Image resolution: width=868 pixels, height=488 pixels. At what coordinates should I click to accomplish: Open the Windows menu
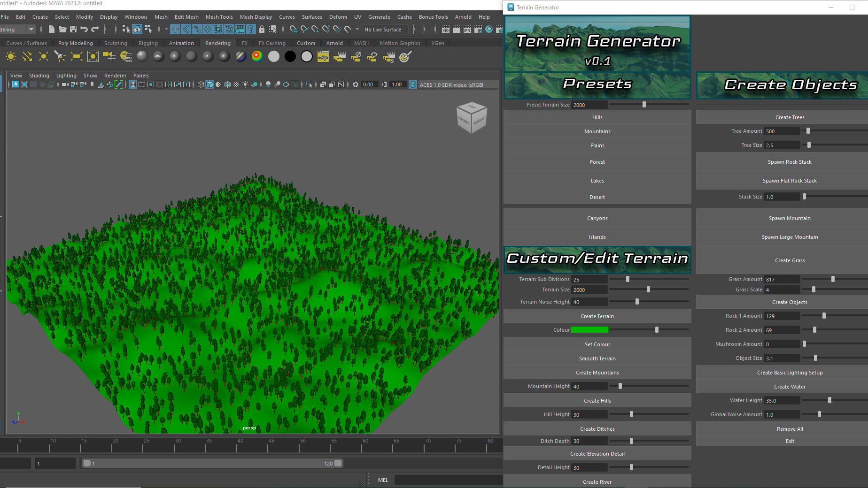click(136, 17)
